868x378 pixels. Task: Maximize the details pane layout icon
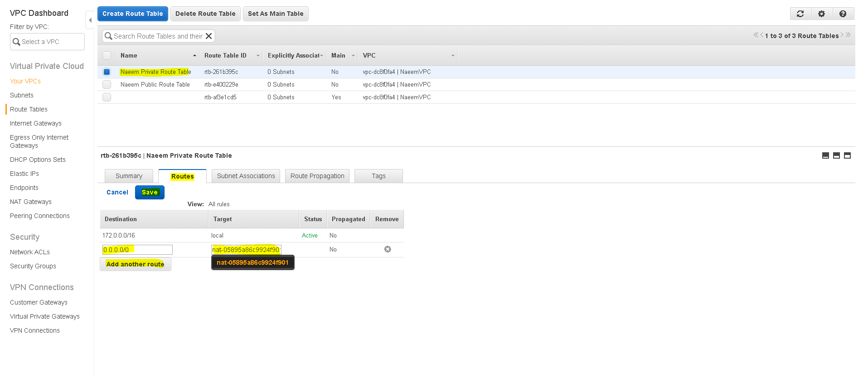pyautogui.click(x=847, y=155)
